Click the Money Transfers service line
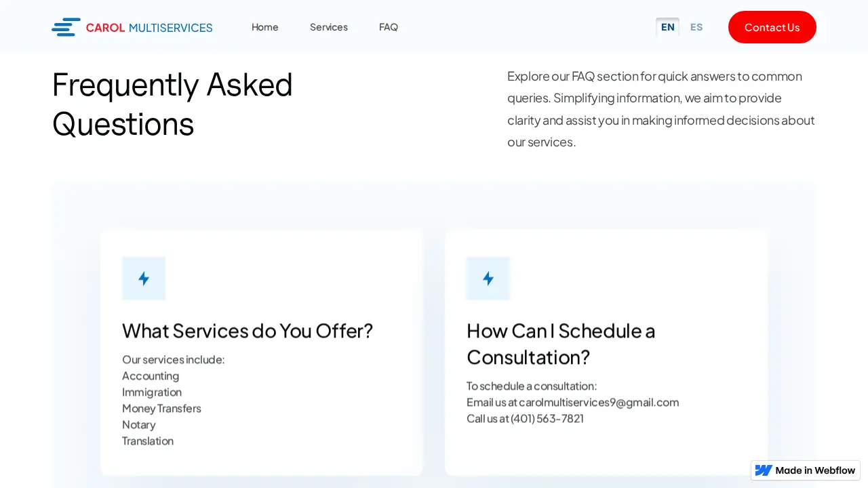Screen dimensions: 868x488 tap(161, 408)
